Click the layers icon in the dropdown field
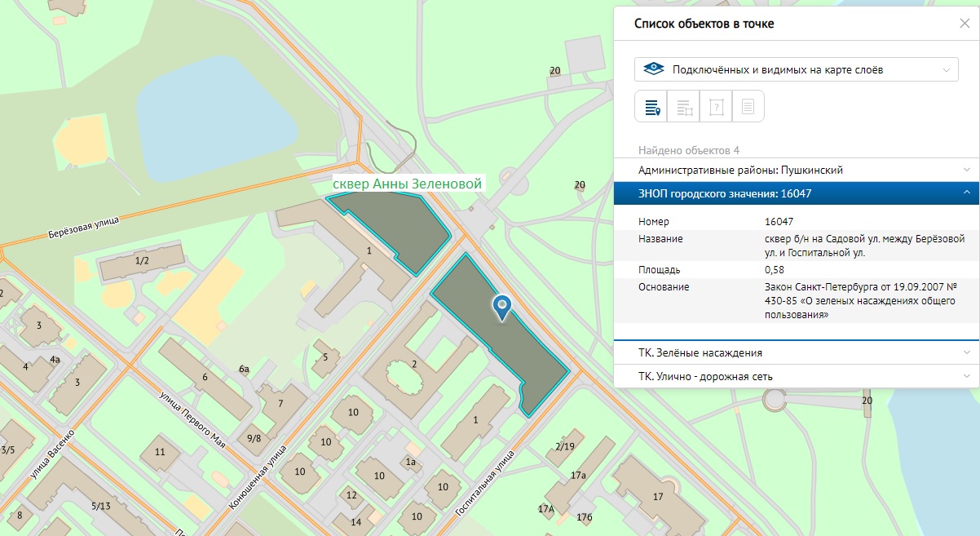 (653, 69)
